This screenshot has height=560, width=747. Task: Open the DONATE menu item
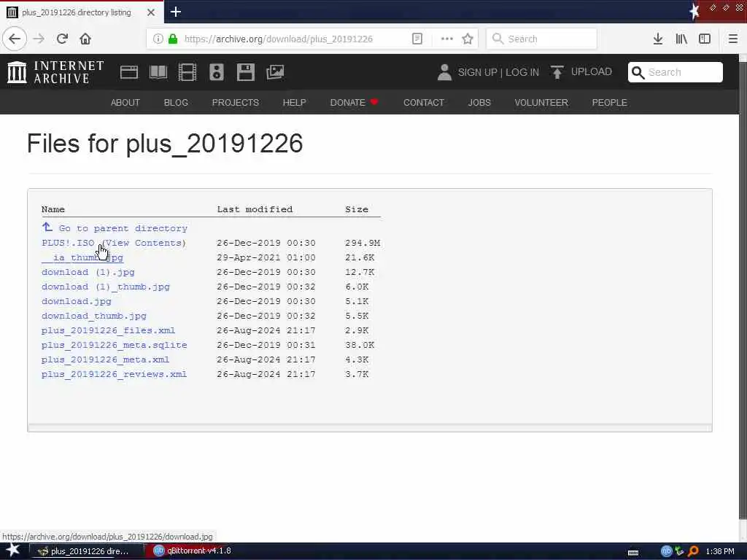click(x=354, y=102)
